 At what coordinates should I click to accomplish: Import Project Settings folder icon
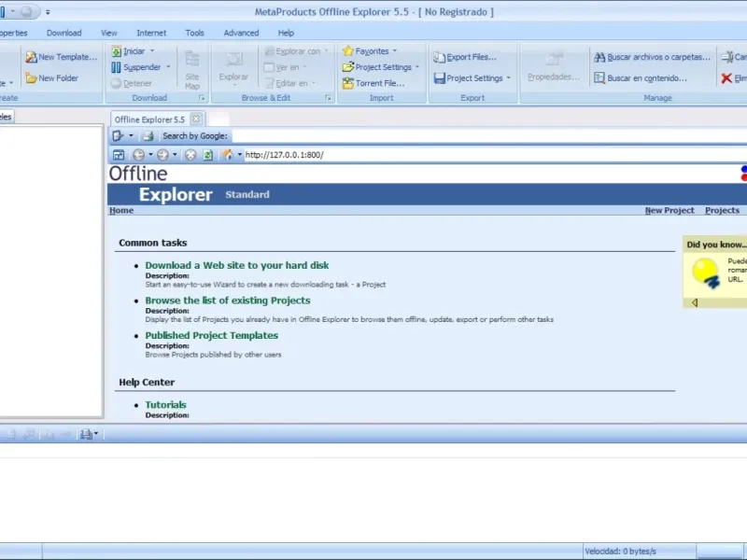coord(348,67)
